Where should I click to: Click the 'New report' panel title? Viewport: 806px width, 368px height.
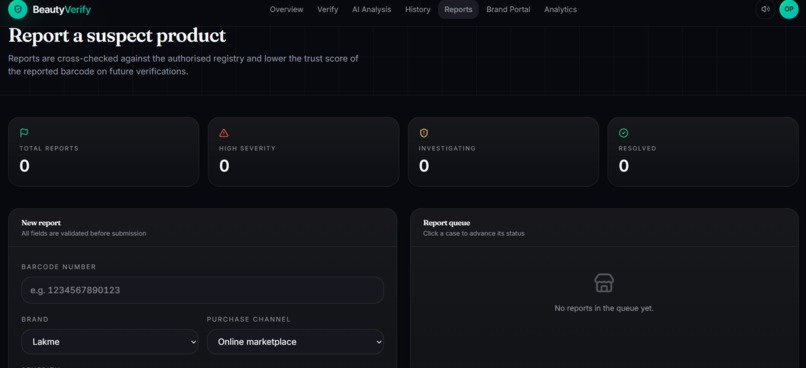(x=41, y=223)
